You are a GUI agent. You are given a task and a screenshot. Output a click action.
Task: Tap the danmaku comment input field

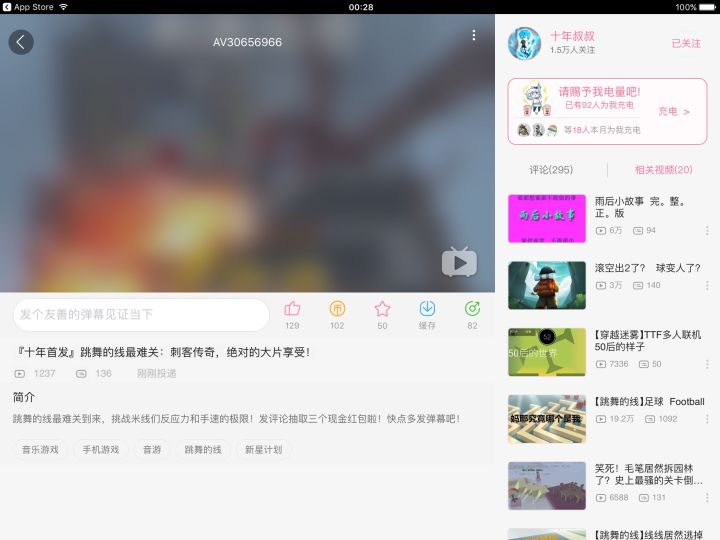pos(141,315)
